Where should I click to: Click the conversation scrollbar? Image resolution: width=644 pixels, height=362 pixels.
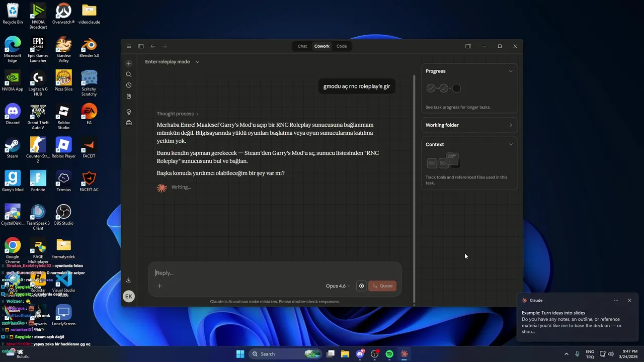tap(414, 189)
